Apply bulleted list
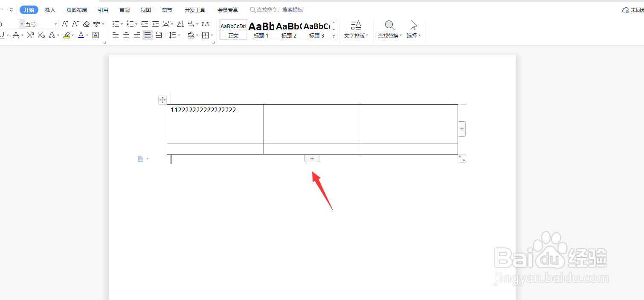The image size is (644, 300). [116, 24]
